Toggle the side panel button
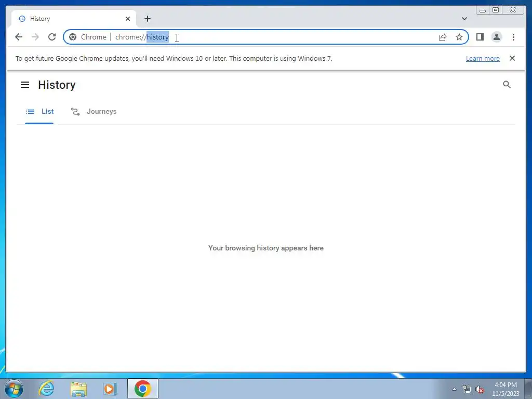 480,37
